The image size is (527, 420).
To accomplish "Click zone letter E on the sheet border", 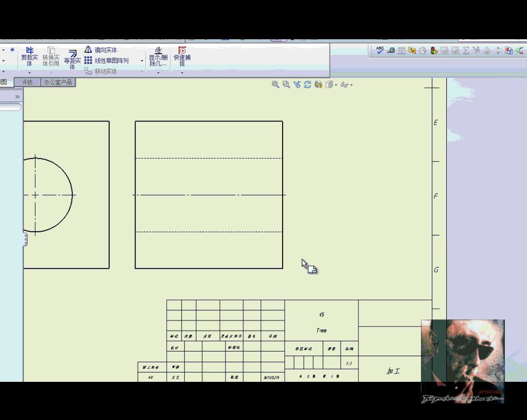I will point(436,123).
